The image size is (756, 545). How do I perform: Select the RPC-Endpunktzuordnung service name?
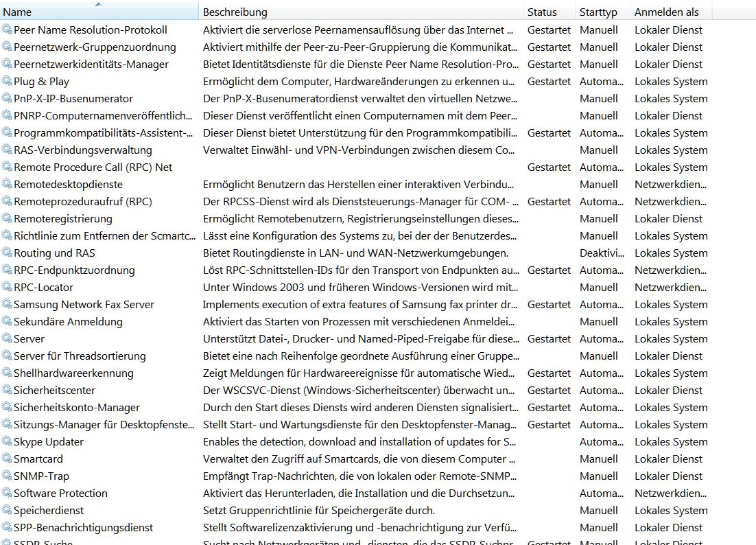[x=74, y=270]
